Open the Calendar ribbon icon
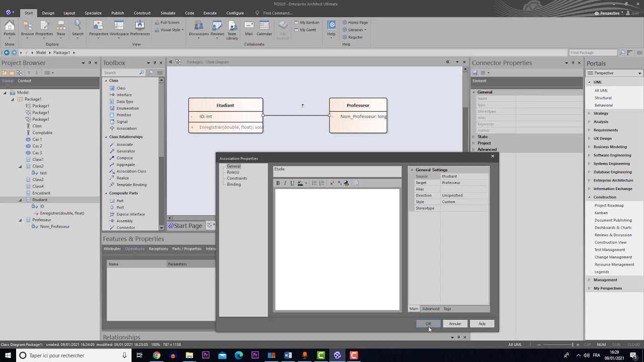644x362 pixels. 264,29
